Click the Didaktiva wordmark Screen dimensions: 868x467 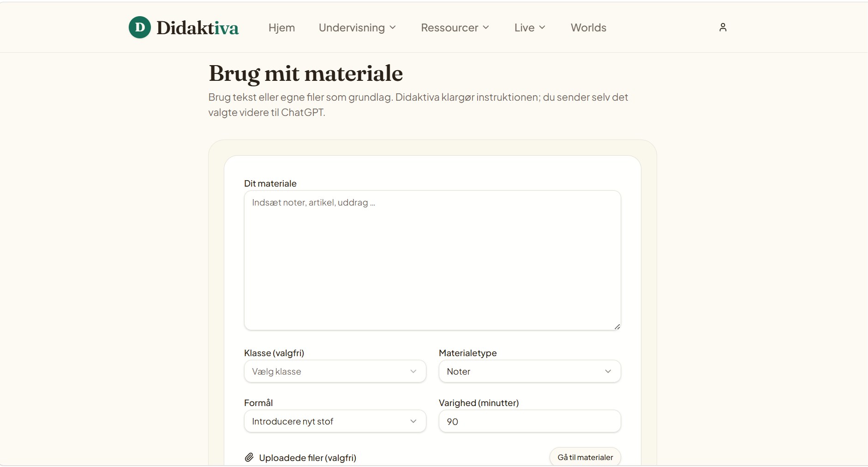click(x=198, y=28)
